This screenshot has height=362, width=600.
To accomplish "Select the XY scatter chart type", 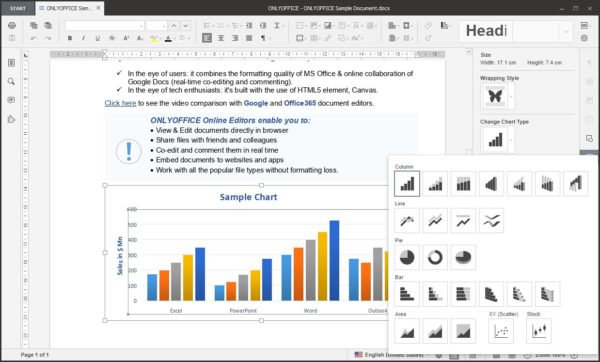I will 501,331.
